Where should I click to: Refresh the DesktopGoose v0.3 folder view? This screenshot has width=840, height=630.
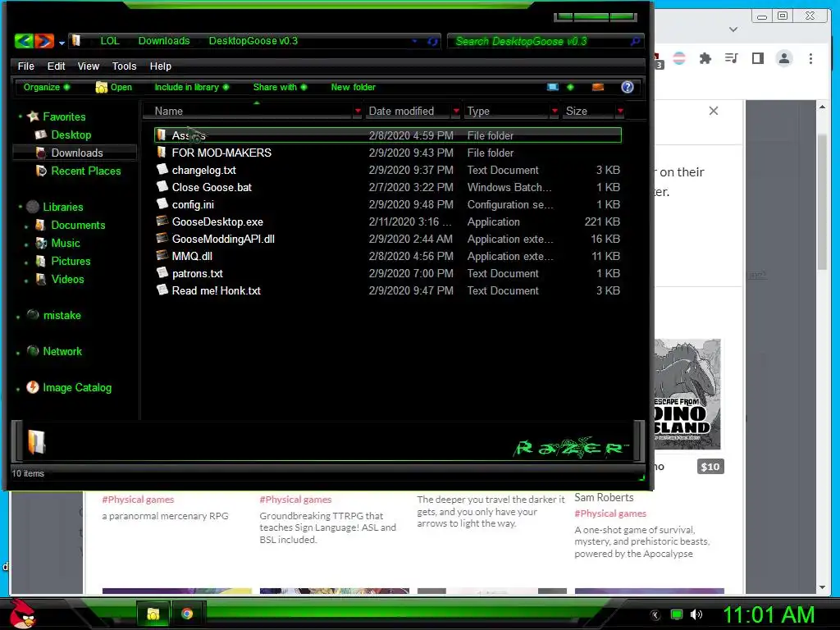point(432,41)
